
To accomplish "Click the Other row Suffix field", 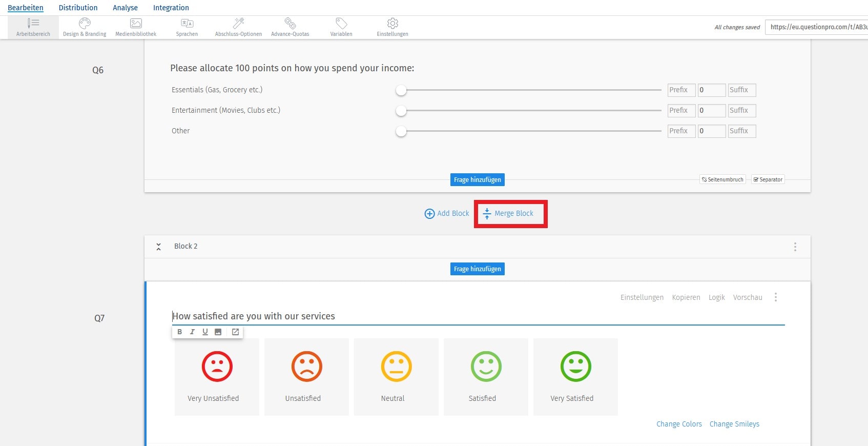I will click(742, 131).
